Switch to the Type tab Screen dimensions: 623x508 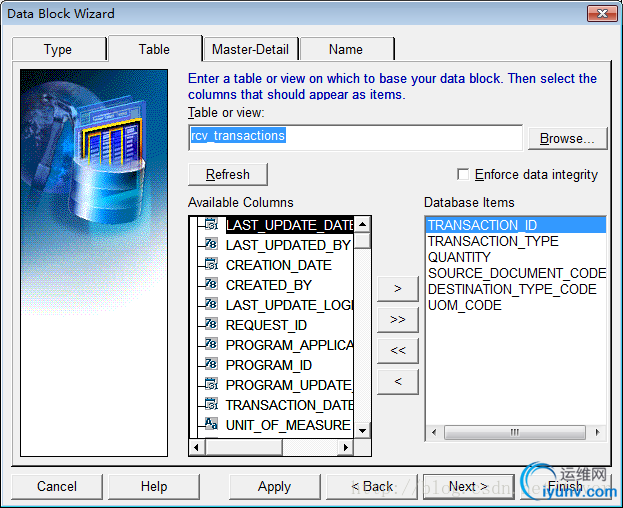pyautogui.click(x=58, y=49)
